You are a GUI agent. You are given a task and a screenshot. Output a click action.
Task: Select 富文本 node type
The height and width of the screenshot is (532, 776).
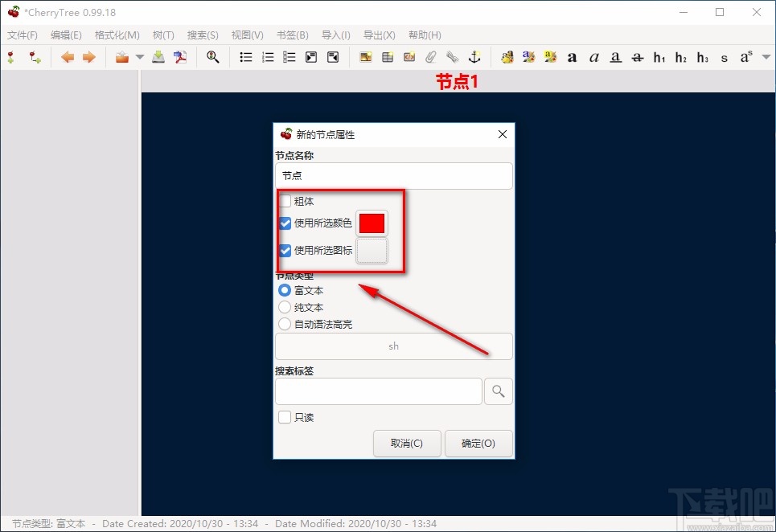285,290
